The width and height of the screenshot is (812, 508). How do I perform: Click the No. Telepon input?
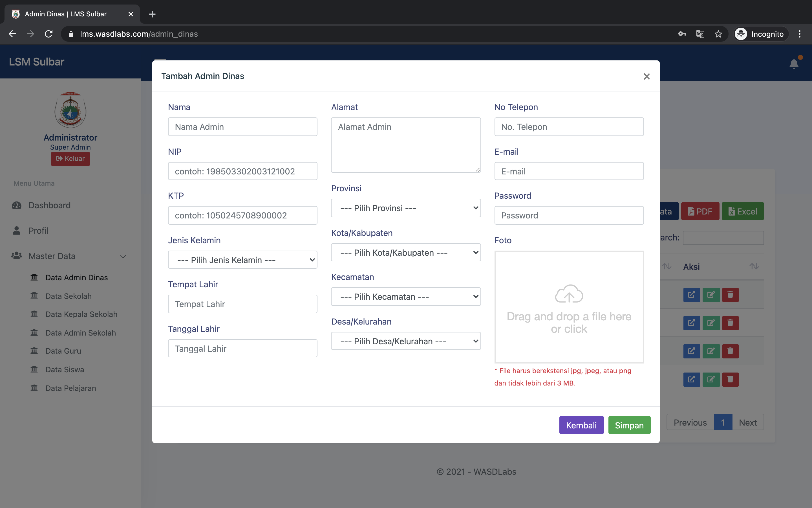click(569, 127)
